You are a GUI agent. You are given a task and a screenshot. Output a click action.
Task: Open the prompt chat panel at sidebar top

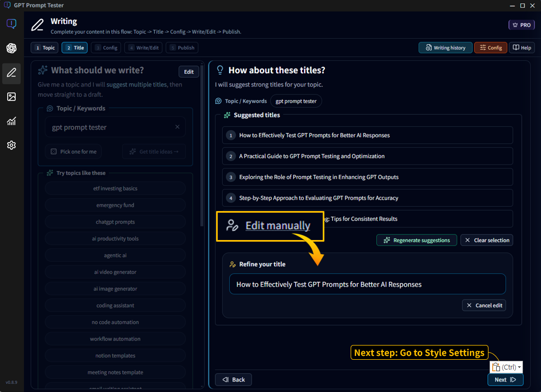click(11, 24)
